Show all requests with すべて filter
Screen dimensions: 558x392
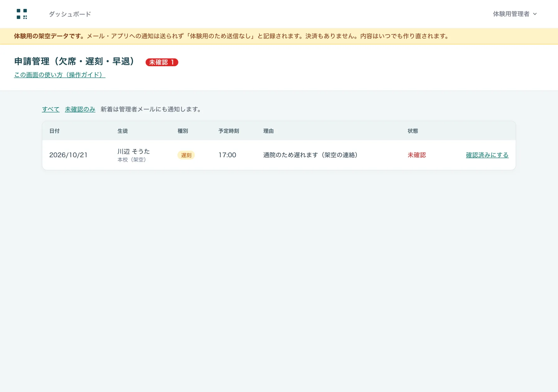(x=51, y=109)
